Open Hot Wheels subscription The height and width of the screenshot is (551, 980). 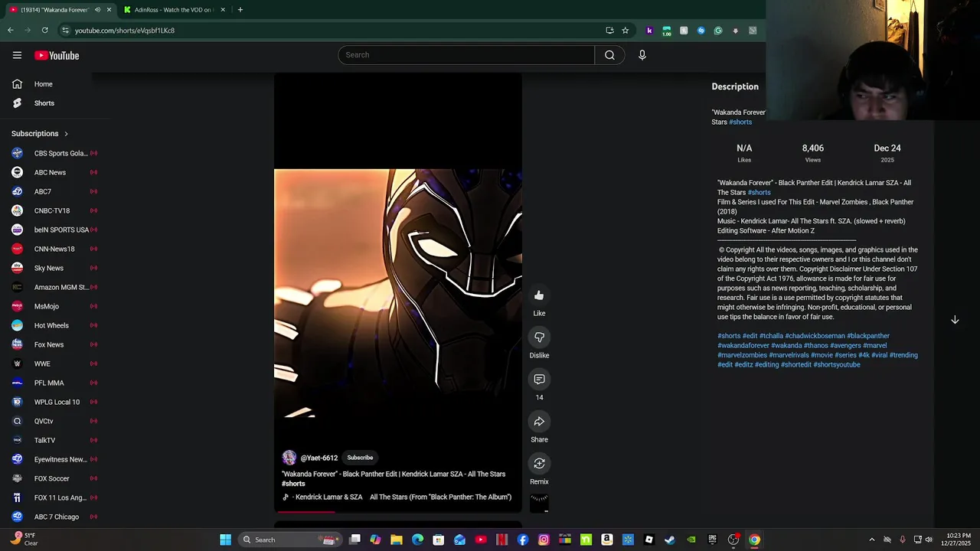point(54,325)
